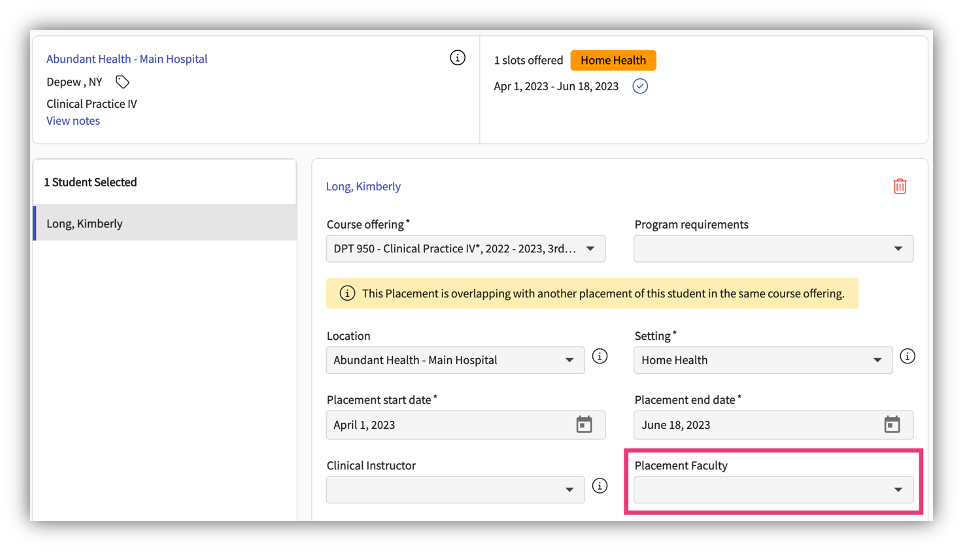This screenshot has width=964, height=552.
Task: Select Long, Kimberly in the student list
Action: [x=165, y=224]
